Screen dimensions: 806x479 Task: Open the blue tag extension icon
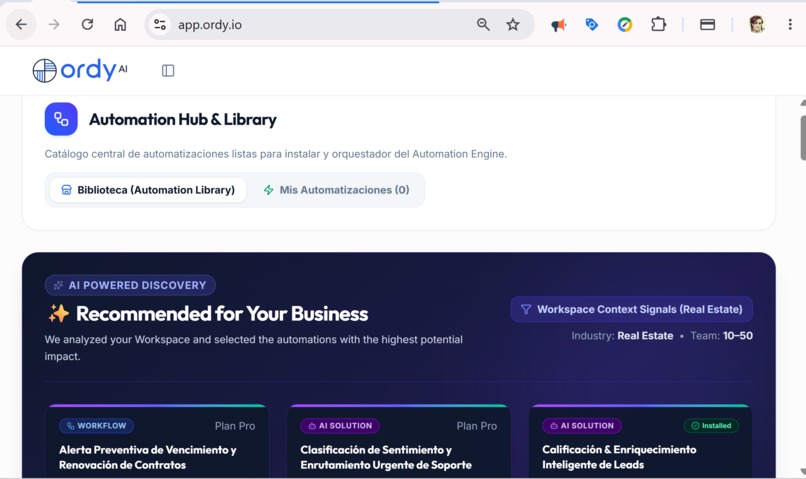point(592,24)
